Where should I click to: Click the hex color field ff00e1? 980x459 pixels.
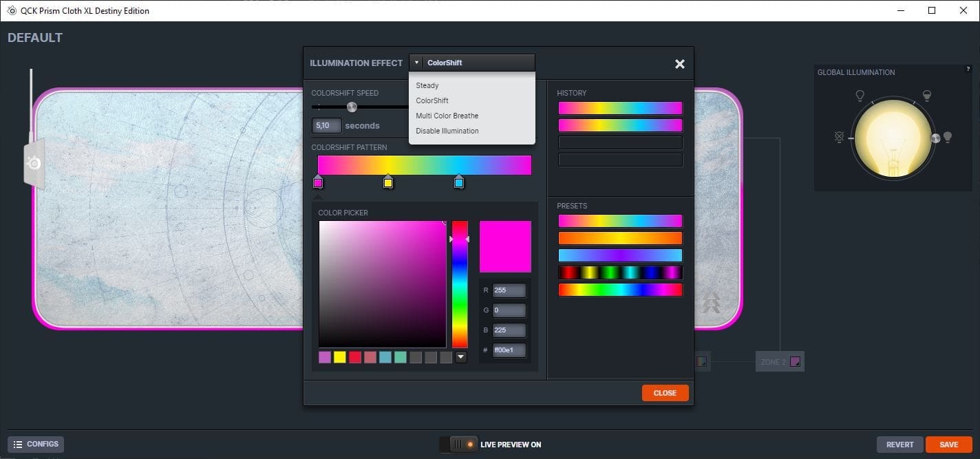pyautogui.click(x=509, y=350)
